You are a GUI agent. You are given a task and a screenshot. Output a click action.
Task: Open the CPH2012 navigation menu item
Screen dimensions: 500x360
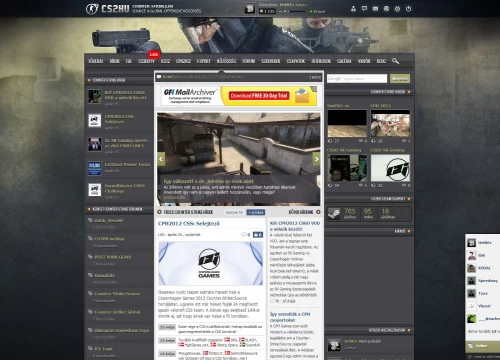click(x=183, y=61)
